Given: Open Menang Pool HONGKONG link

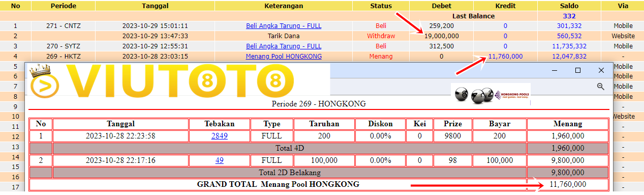Looking at the screenshot, I should pos(284,57).
